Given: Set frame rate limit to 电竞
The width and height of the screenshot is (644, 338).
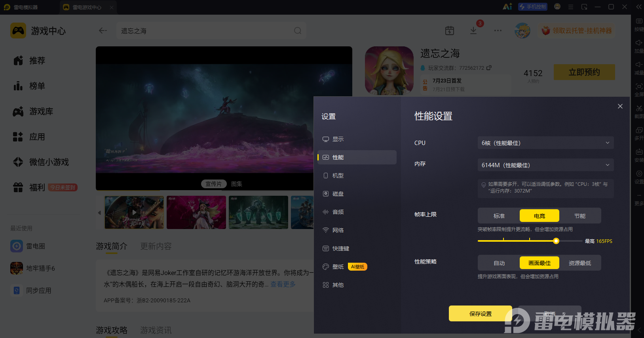Looking at the screenshot, I should click(539, 216).
